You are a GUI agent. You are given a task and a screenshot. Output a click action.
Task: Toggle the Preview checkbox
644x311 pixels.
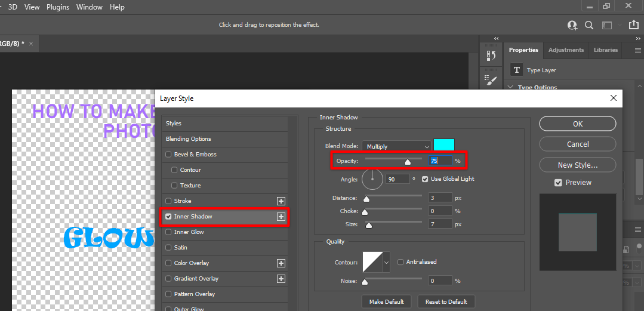(x=558, y=183)
